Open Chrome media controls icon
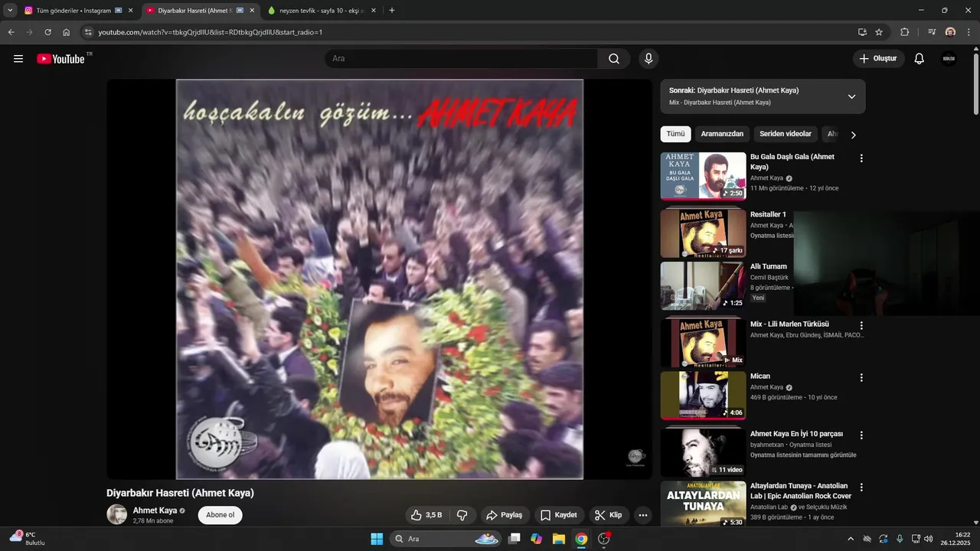The width and height of the screenshot is (980, 551). pos(932,32)
